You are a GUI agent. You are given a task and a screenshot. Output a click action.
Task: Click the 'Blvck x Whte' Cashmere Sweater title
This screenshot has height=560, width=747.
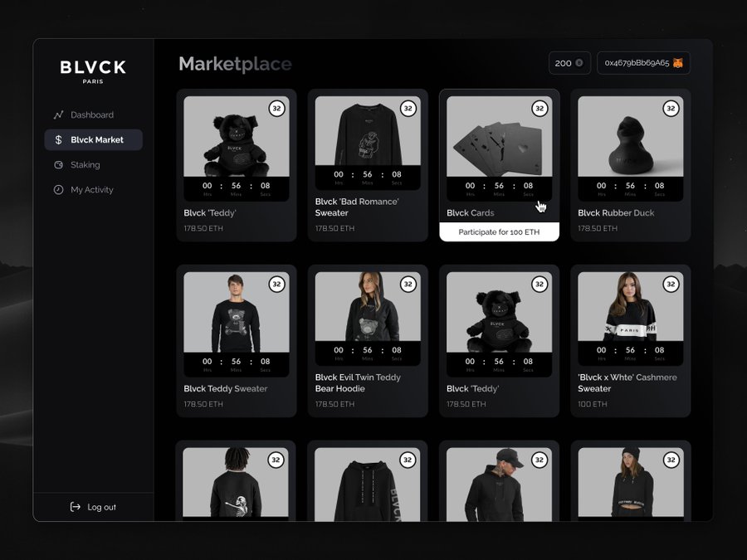(627, 382)
